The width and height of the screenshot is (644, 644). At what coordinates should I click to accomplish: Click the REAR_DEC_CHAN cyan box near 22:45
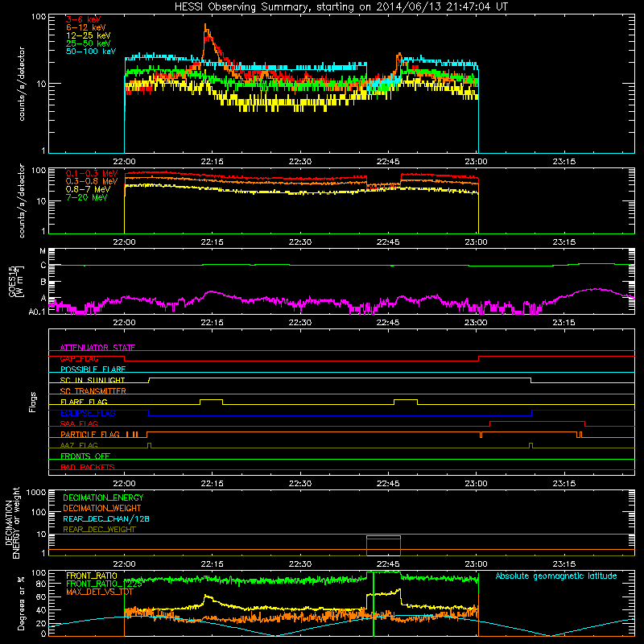tap(383, 537)
